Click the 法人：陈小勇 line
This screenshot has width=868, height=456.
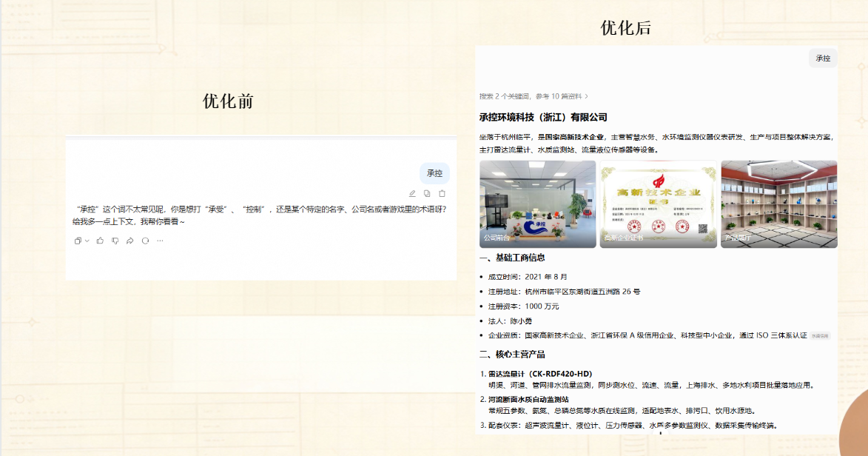point(510,321)
